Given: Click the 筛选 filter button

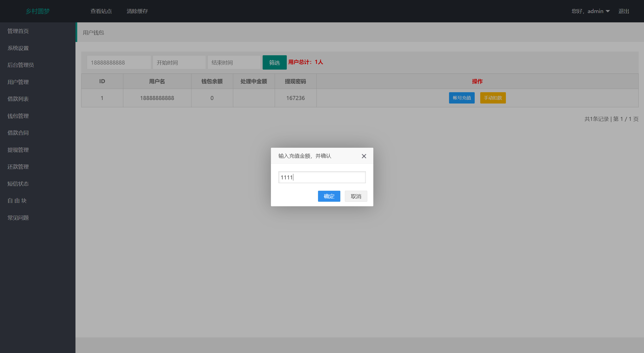Looking at the screenshot, I should point(274,63).
